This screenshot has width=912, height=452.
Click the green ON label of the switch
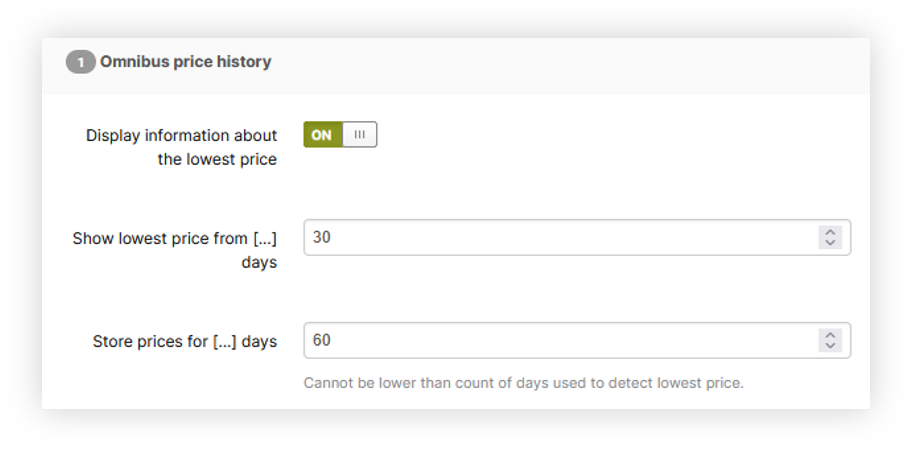[x=322, y=135]
